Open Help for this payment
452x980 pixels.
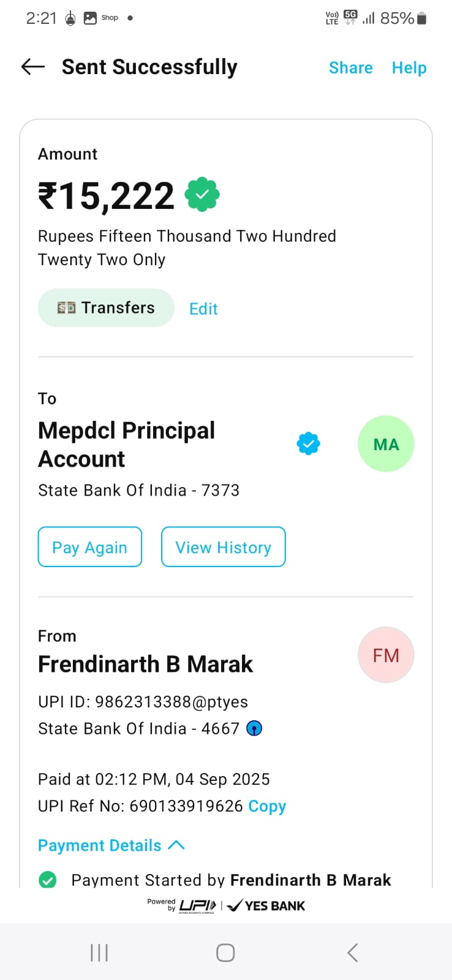[409, 67]
